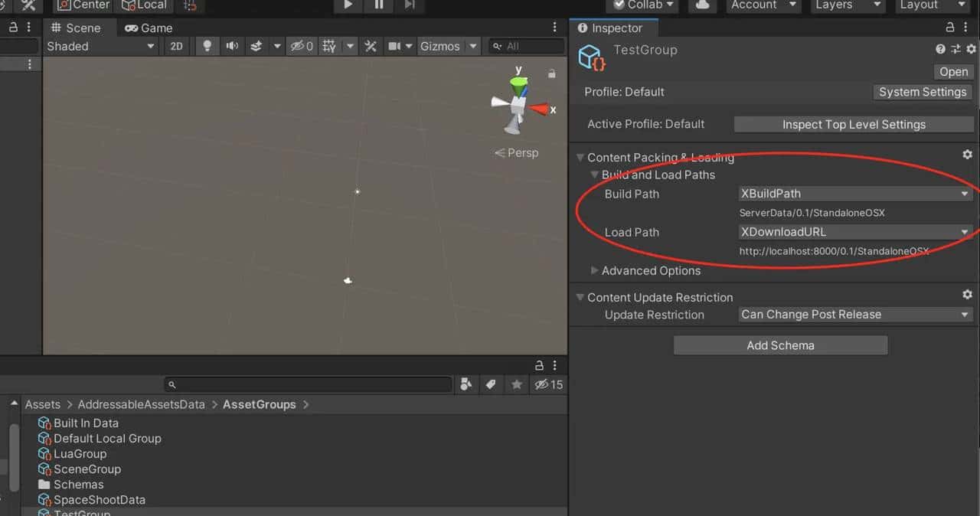The image size is (980, 516).
Task: Open the component tools icon in Scene toolbar
Action: coord(371,46)
